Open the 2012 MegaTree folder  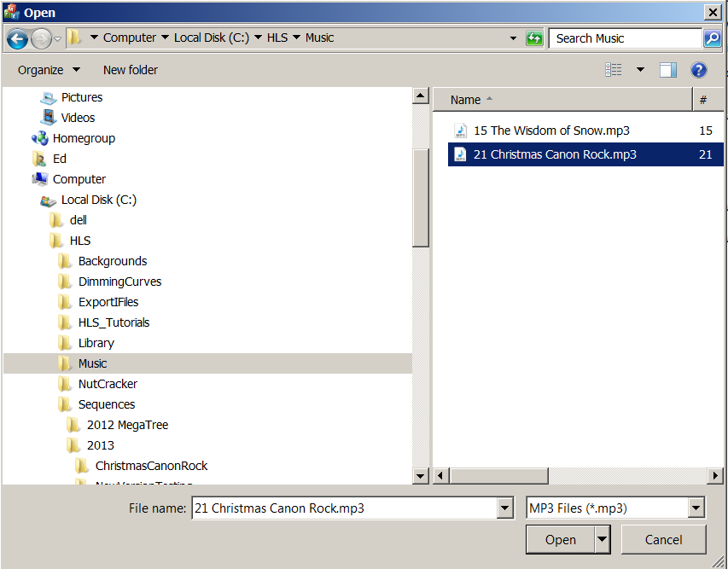tap(127, 425)
